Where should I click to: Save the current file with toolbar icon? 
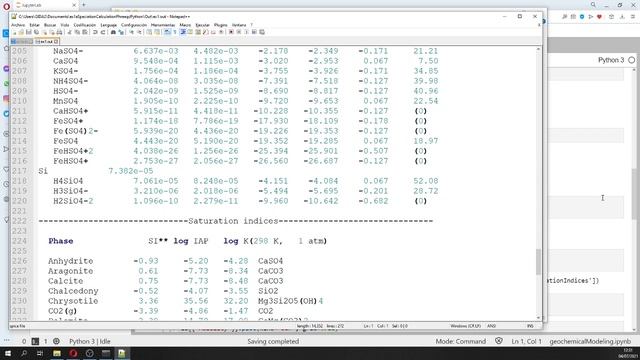(x=29, y=32)
